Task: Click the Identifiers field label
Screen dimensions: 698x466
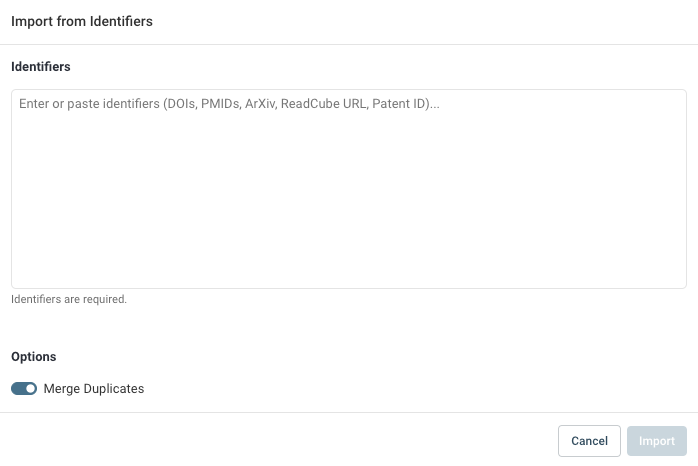Action: click(x=41, y=67)
